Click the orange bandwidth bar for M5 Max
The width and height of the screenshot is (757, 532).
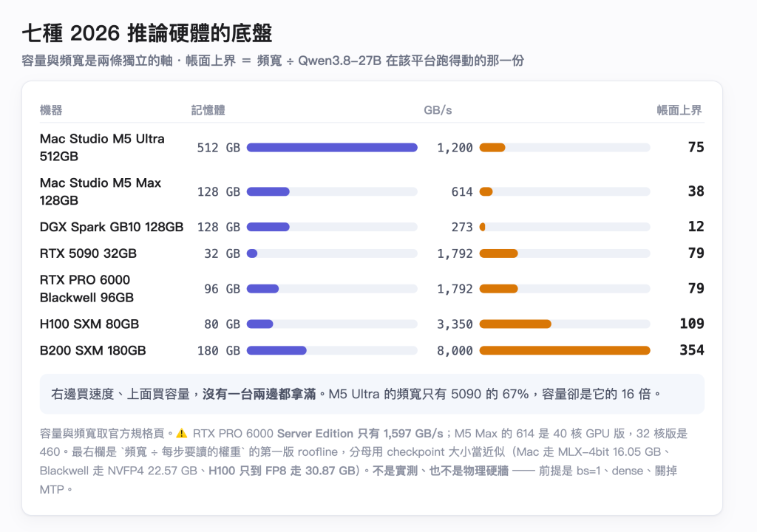486,191
